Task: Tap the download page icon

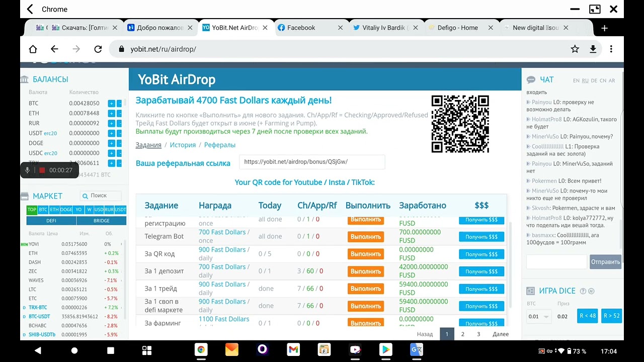Action: [593, 49]
